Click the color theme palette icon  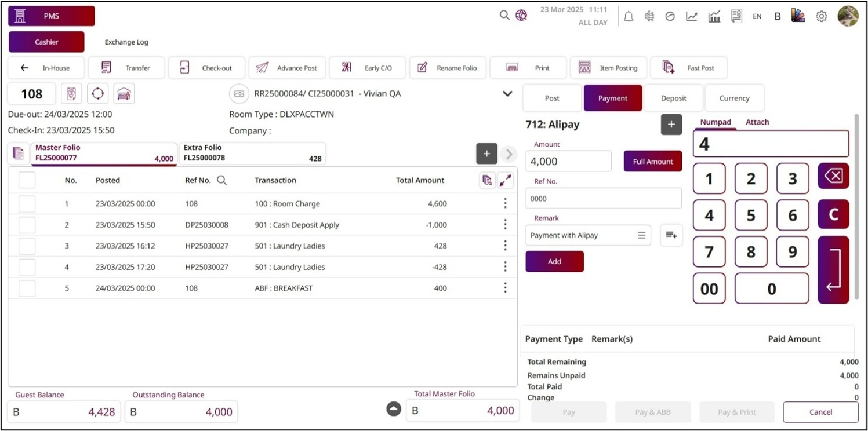798,16
